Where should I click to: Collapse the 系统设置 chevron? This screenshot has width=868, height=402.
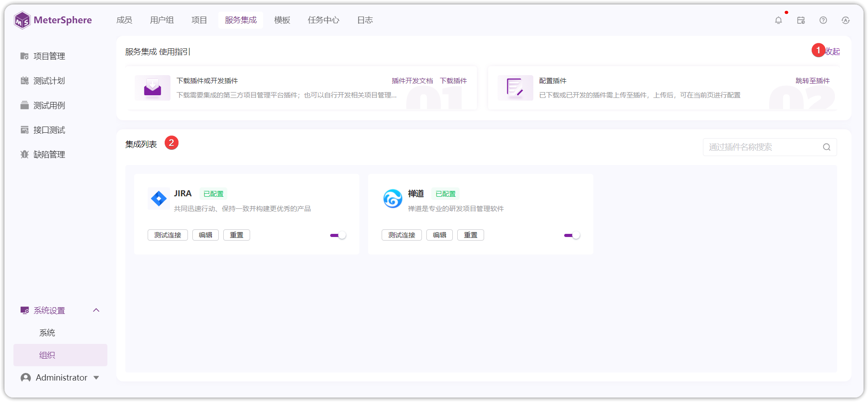(x=96, y=310)
